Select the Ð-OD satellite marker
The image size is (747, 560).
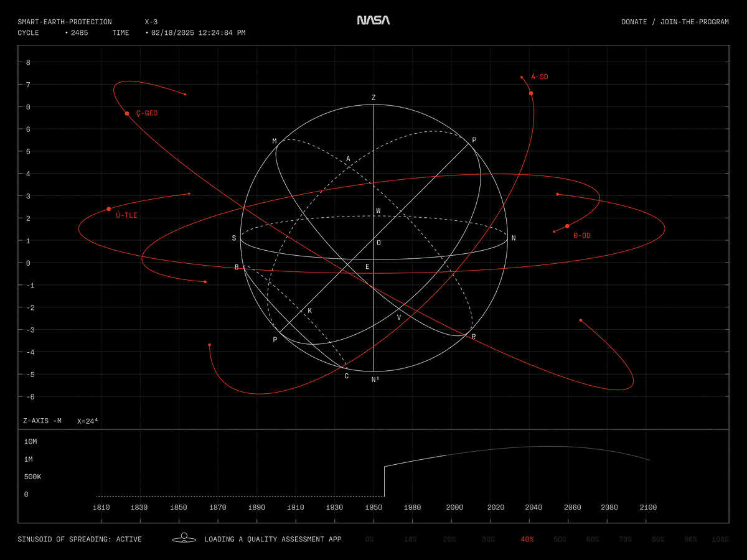tap(567, 225)
